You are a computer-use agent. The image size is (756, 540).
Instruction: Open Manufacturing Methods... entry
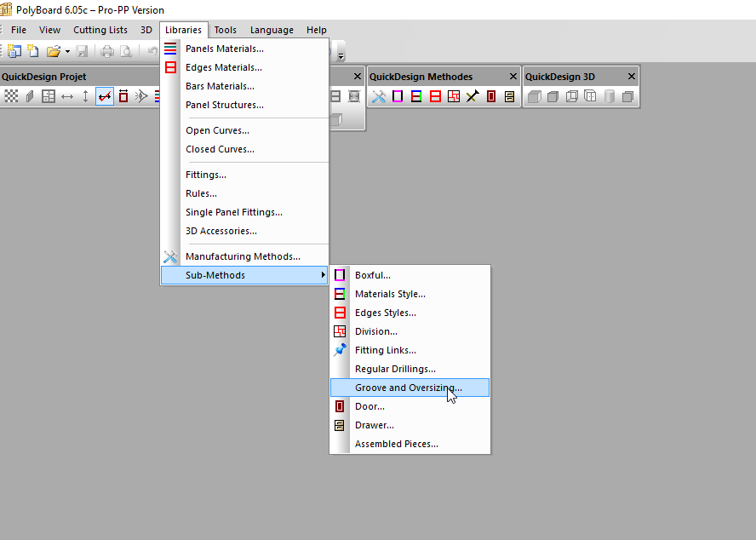244,256
